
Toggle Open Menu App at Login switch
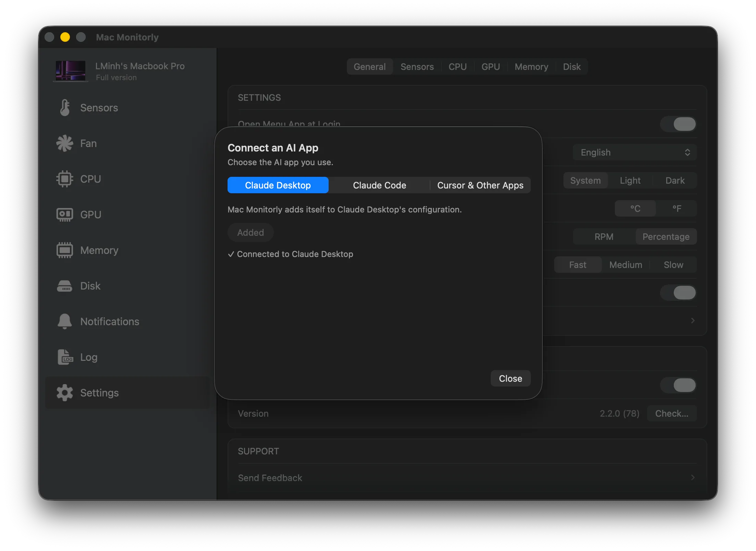pyautogui.click(x=679, y=124)
